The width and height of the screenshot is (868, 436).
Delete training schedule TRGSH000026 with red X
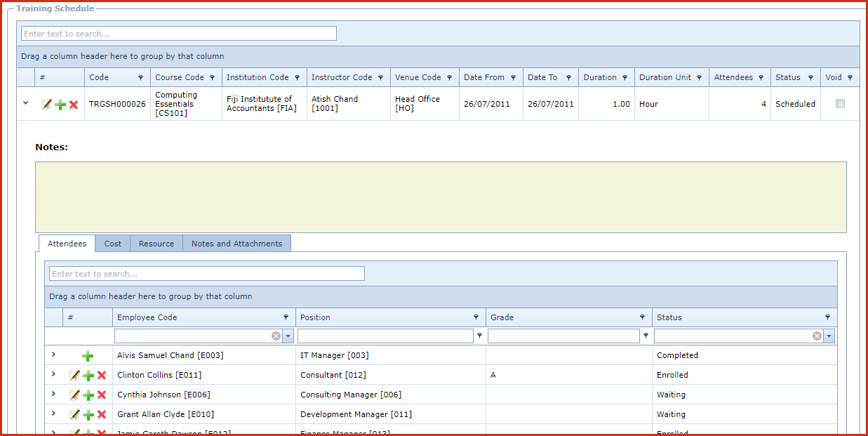pyautogui.click(x=74, y=105)
